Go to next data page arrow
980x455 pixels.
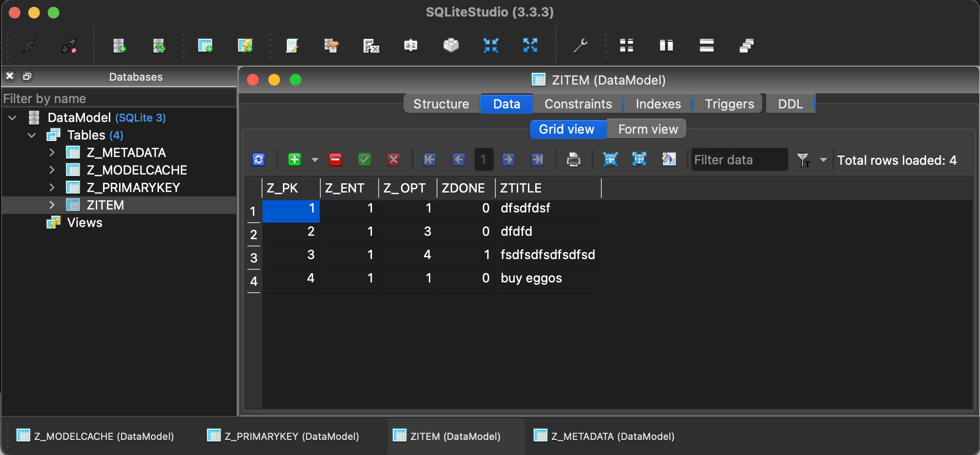(x=508, y=159)
